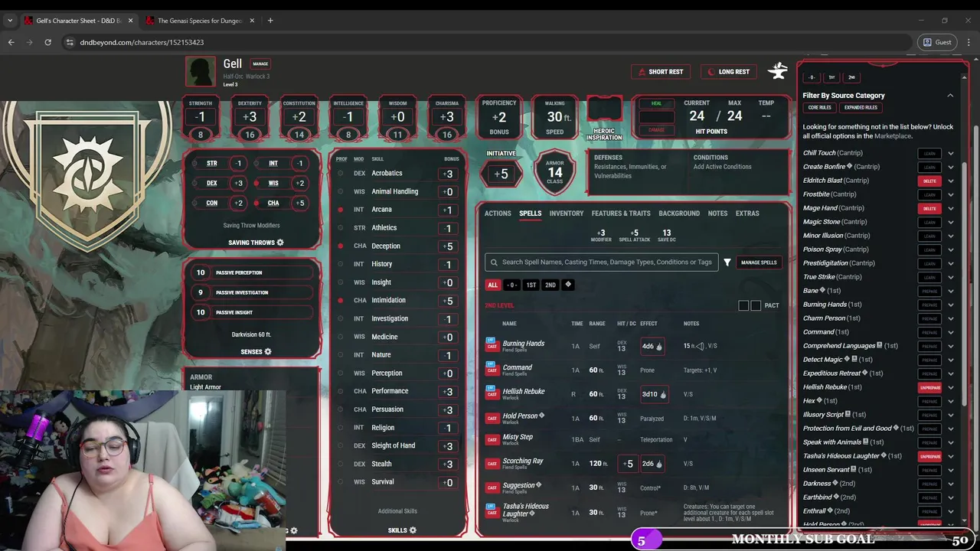Toggle Intimidation proficiency dot
The width and height of the screenshot is (980, 551).
pos(341,301)
